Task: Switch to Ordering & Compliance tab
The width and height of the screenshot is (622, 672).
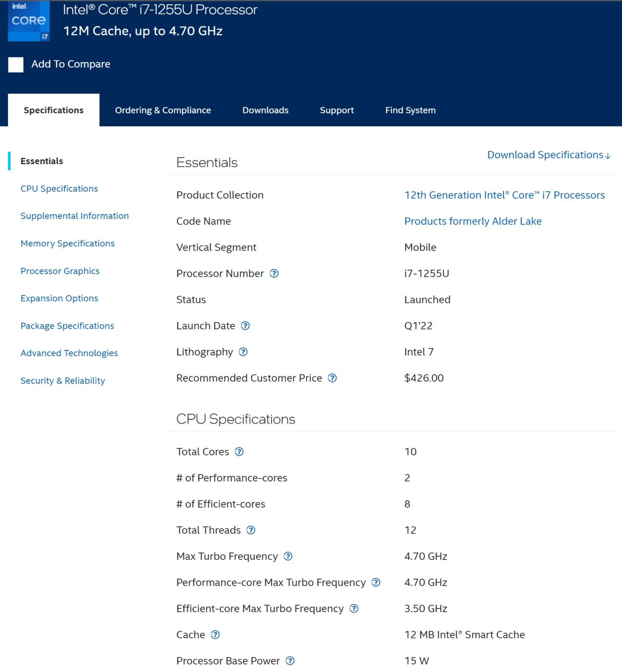Action: pos(163,110)
